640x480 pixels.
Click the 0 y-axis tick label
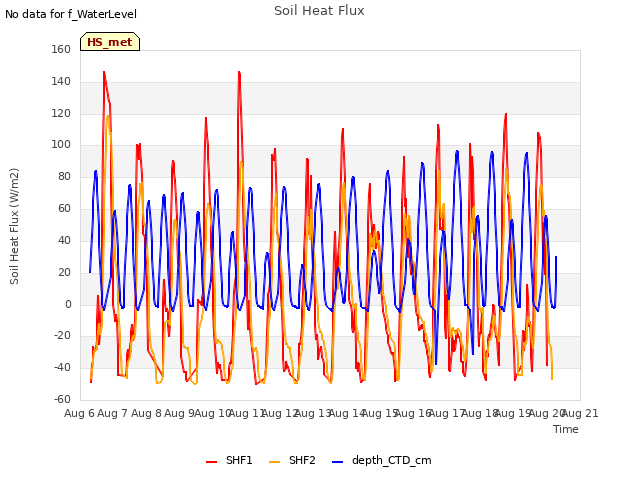(68, 304)
